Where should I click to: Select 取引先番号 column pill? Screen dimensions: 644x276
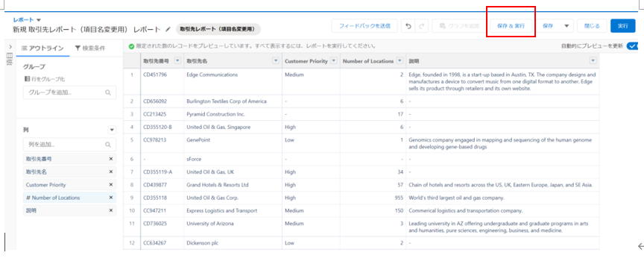click(x=69, y=159)
